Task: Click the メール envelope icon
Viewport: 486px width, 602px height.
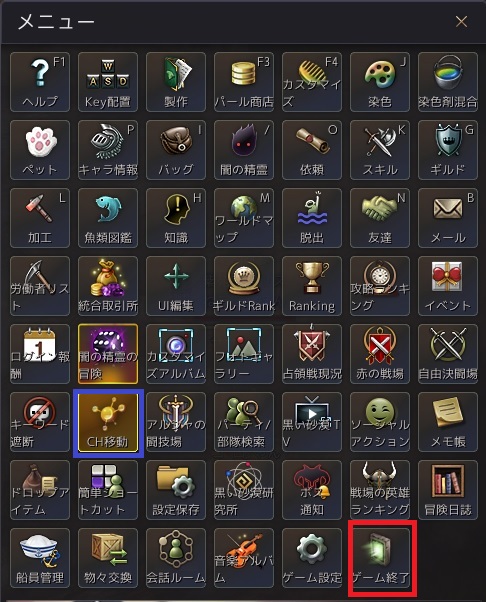Action: [448, 218]
